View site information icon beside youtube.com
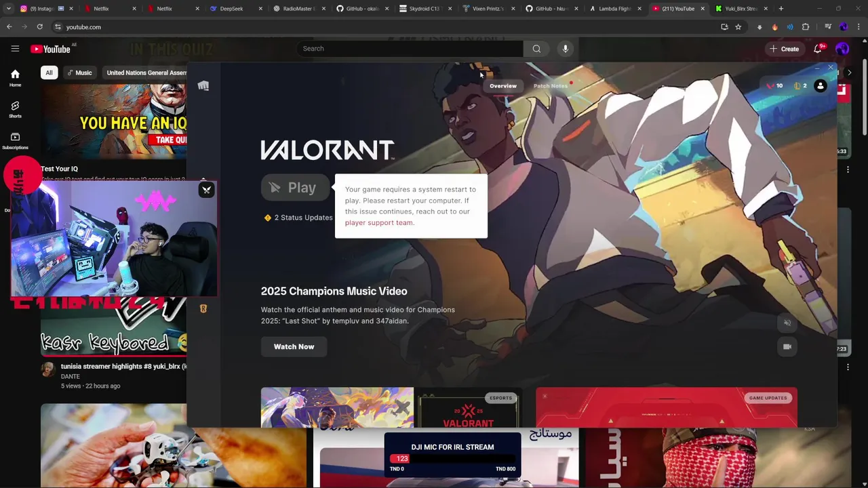Screen dimensions: 868x488 point(58,27)
